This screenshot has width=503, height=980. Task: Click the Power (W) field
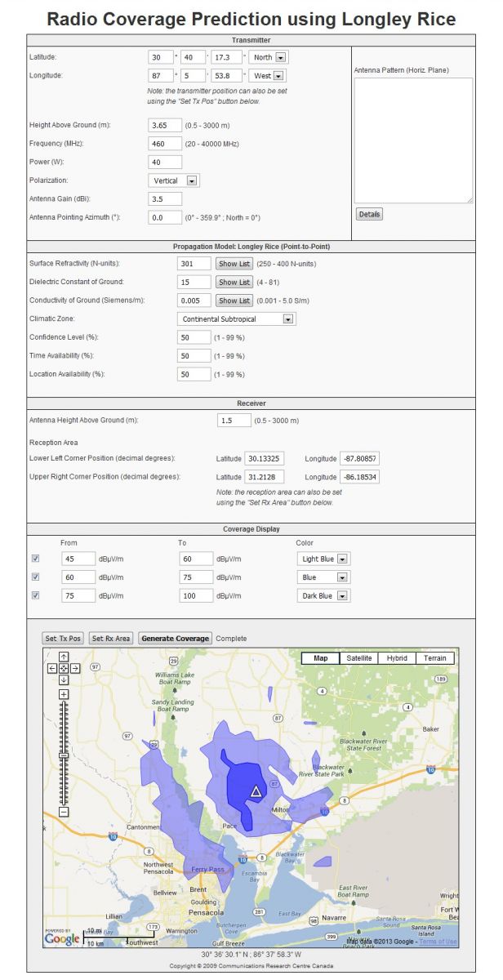click(165, 162)
